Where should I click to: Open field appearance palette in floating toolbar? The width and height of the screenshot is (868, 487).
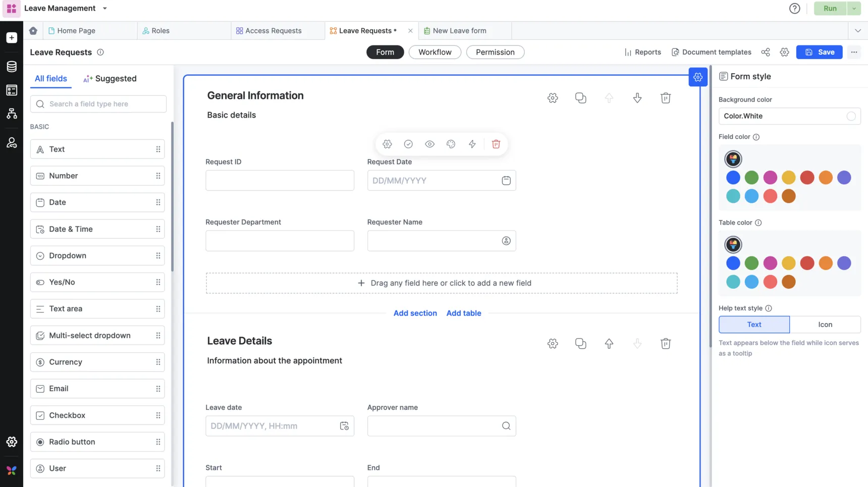point(451,144)
